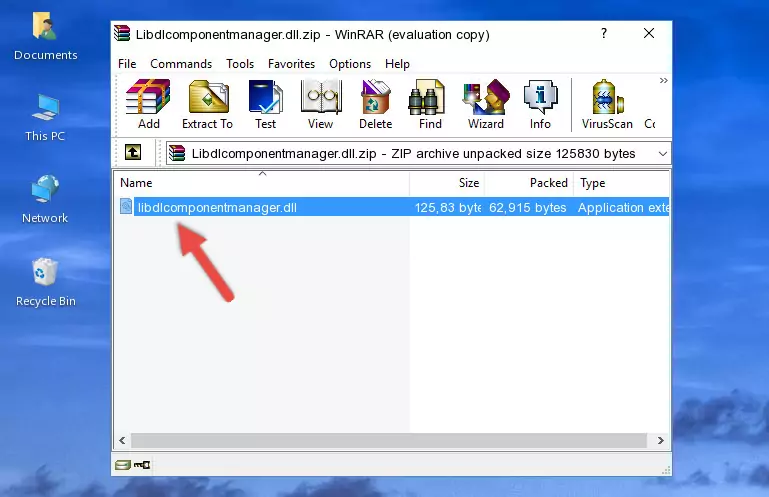Select libdlcomponentmanager.dll file row

pyautogui.click(x=393, y=207)
